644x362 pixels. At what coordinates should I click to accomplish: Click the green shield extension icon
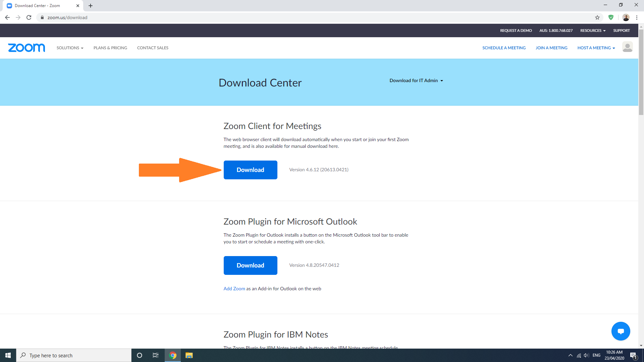(x=611, y=17)
